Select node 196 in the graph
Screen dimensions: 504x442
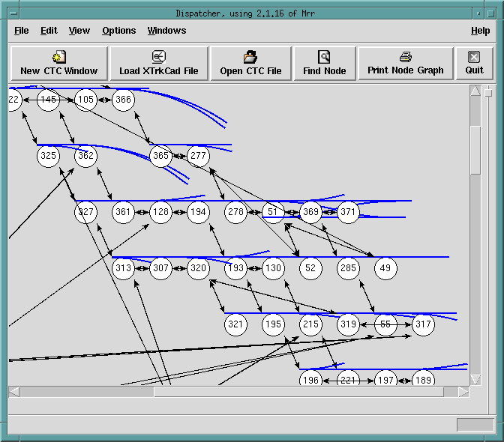[310, 378]
